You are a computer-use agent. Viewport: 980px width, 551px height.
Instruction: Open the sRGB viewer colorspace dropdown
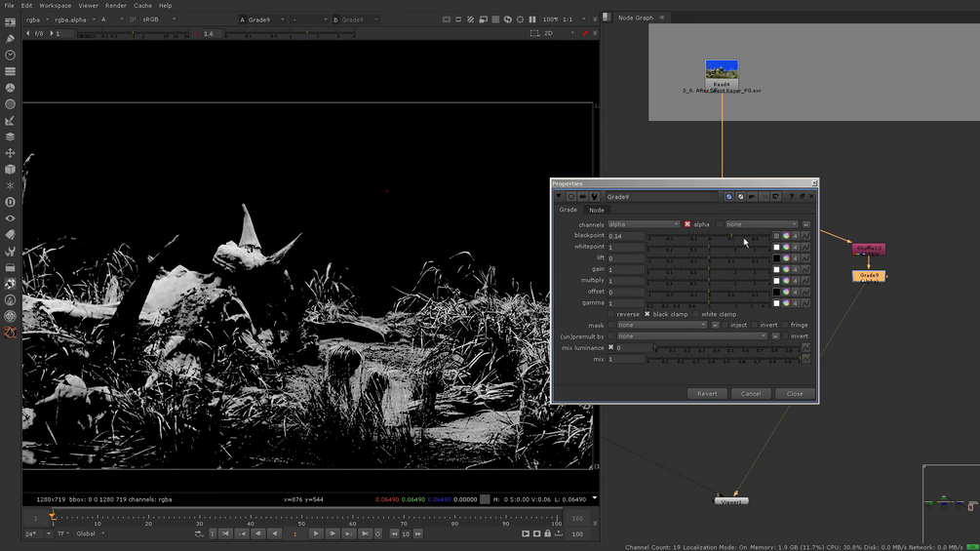158,20
